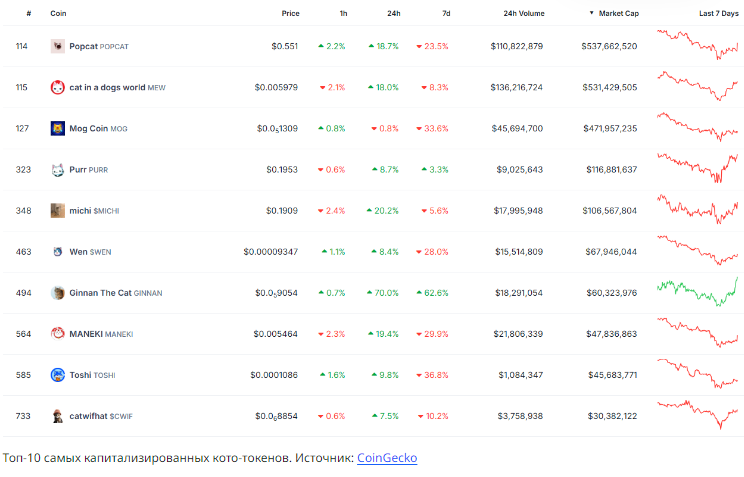
Task: Click the Last 7 Days column header
Action: point(719,13)
